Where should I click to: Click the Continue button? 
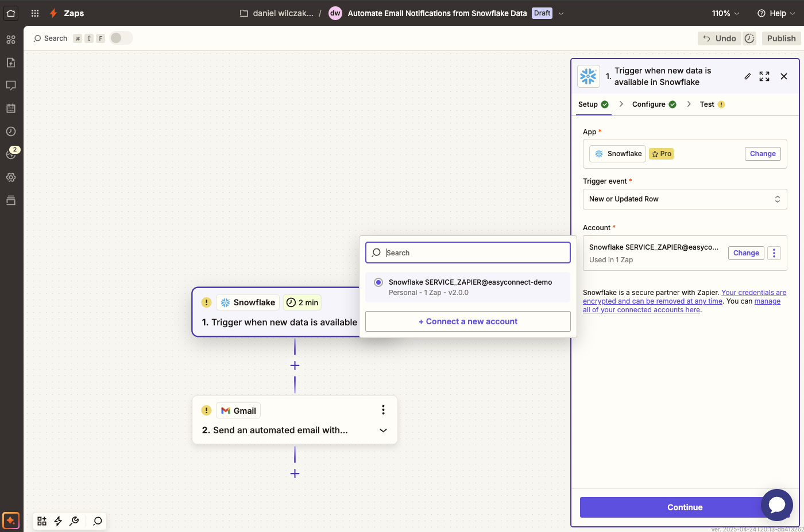(685, 507)
